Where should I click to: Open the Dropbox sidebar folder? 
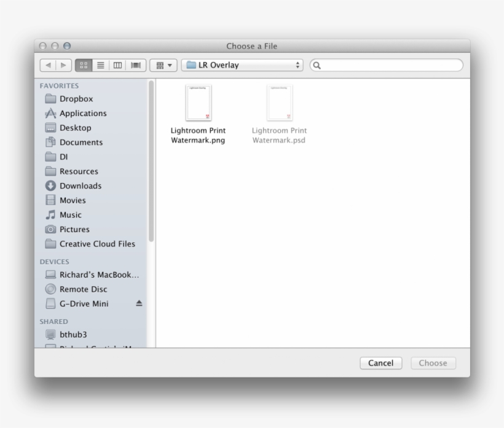[x=76, y=98]
